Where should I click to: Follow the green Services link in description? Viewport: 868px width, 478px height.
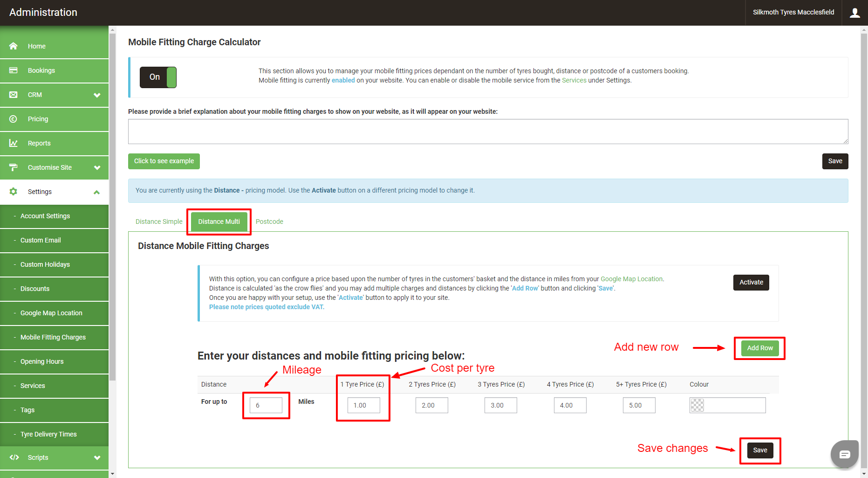[x=574, y=80]
